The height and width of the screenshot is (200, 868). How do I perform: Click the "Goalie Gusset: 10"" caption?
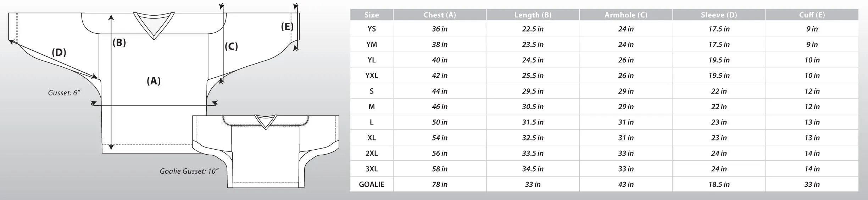click(x=189, y=171)
